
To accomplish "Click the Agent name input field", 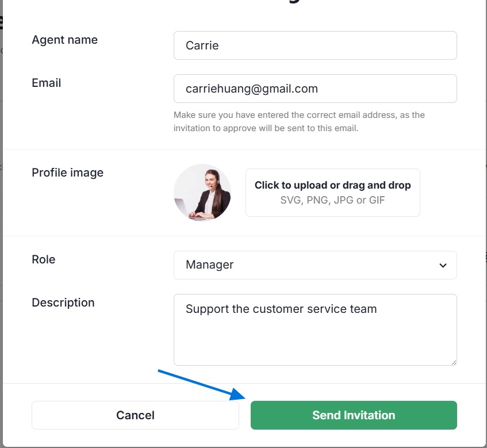I will tap(315, 45).
